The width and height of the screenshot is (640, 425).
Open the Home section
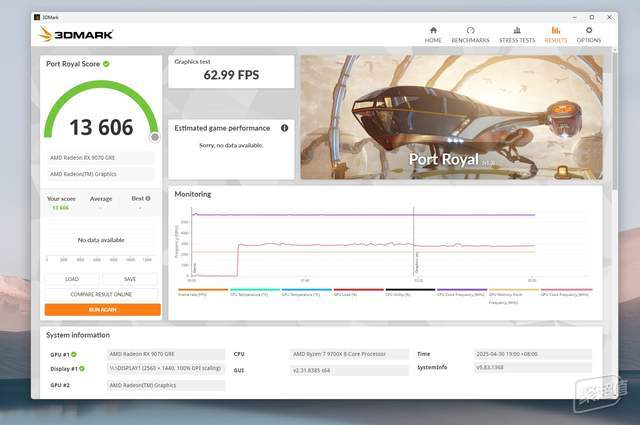click(433, 35)
